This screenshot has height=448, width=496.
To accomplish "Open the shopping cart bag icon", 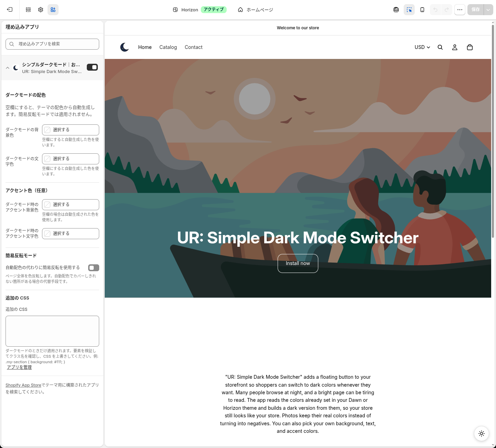I will click(470, 47).
